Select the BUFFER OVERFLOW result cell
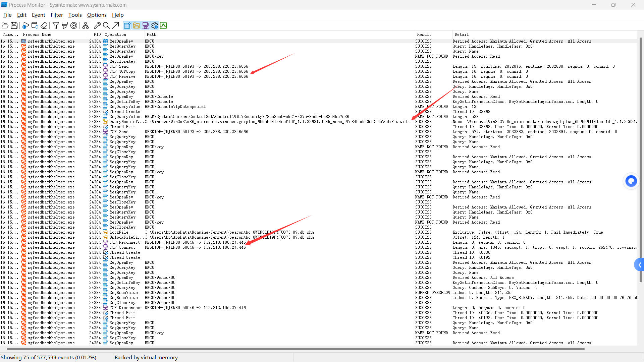This screenshot has height=362, width=644. tap(433, 293)
